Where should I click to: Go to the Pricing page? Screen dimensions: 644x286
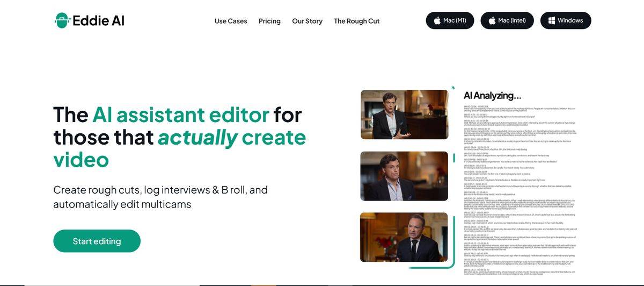point(269,21)
